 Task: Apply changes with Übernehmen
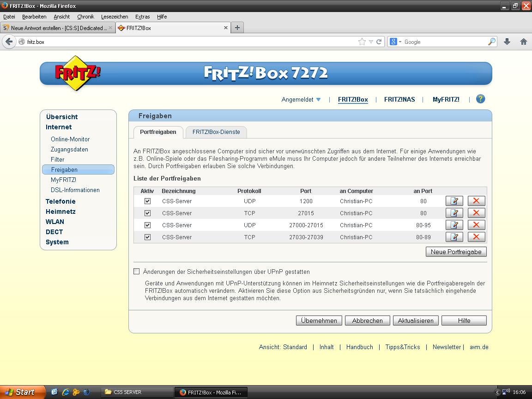319,320
